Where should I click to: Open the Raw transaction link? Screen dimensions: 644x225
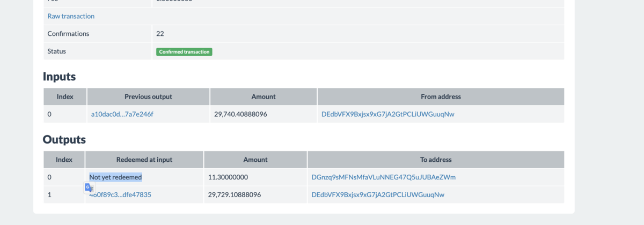click(x=71, y=16)
